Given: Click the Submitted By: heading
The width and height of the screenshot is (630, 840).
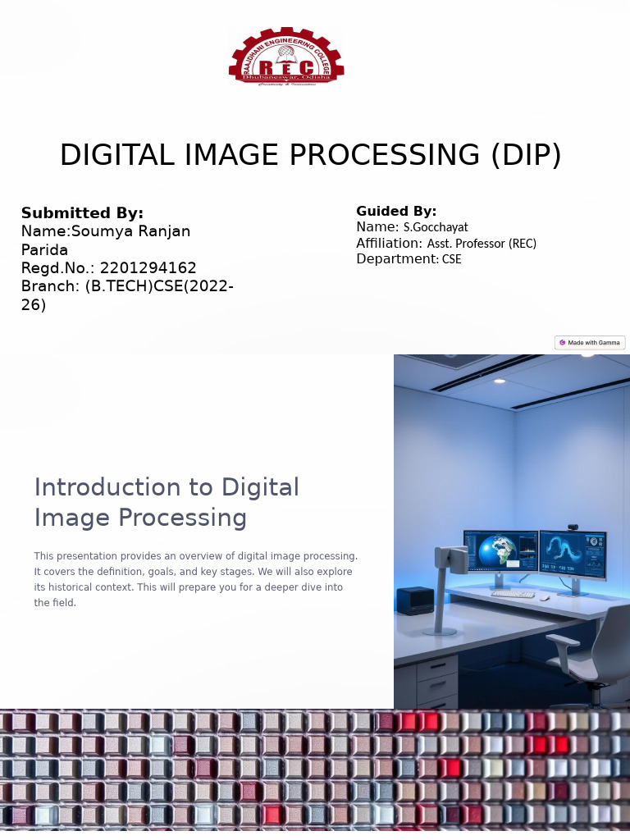Looking at the screenshot, I should [82, 212].
